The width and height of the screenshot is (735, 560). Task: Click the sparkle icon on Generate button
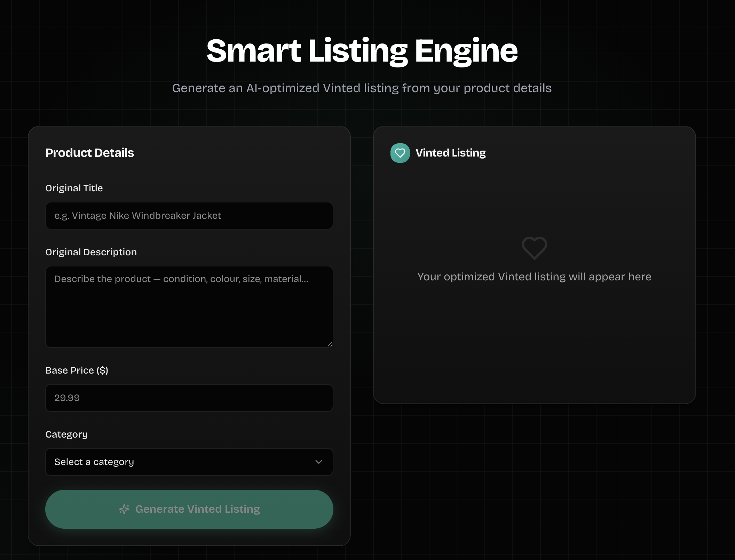(x=124, y=509)
